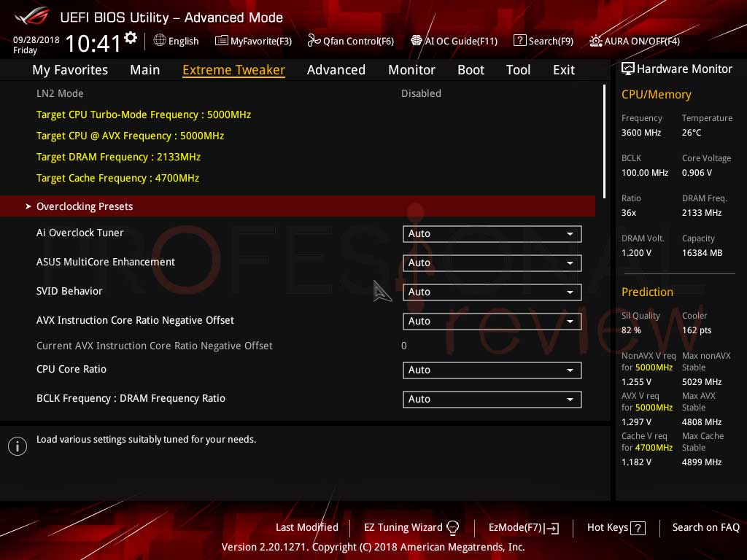Change the BIOS language from English
747x560 pixels.
coord(176,41)
